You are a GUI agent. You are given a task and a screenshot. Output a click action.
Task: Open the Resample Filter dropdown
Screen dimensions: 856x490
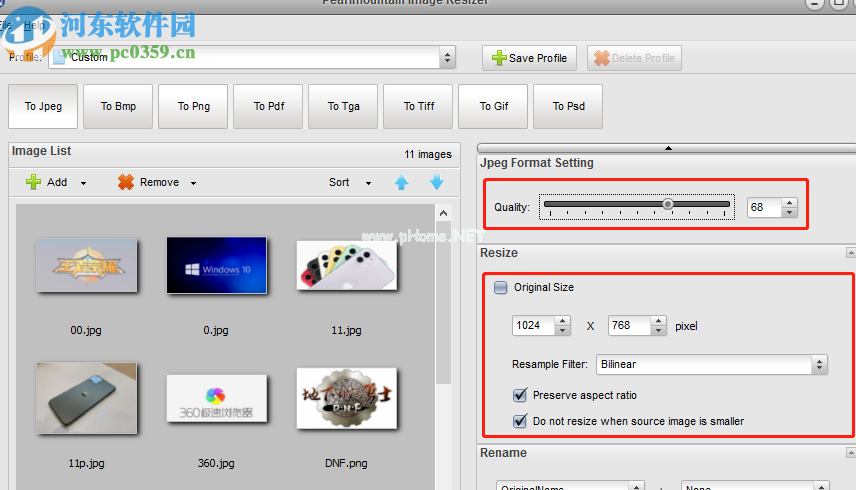[x=819, y=365]
